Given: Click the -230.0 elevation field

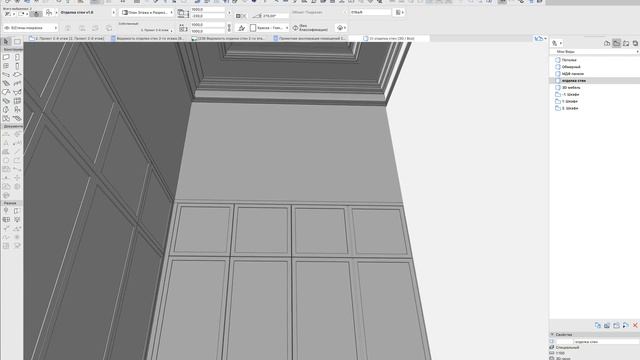Looking at the screenshot, I should (208, 16).
